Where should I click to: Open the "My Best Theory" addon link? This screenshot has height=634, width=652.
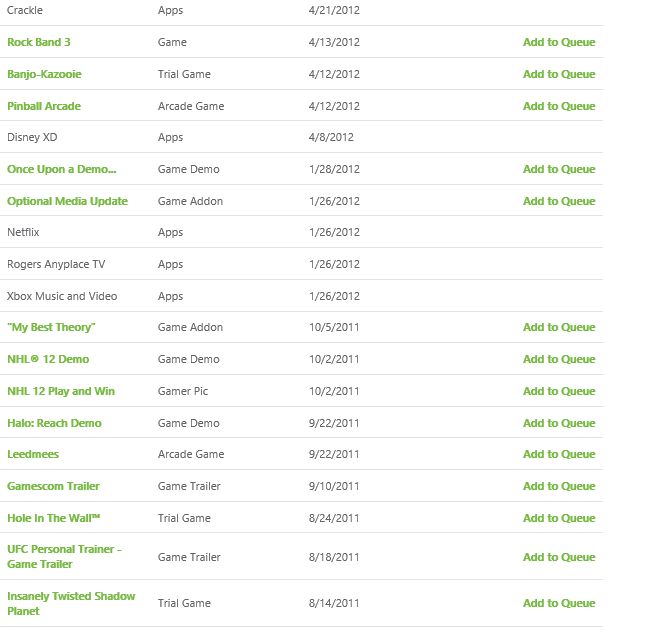coord(51,327)
